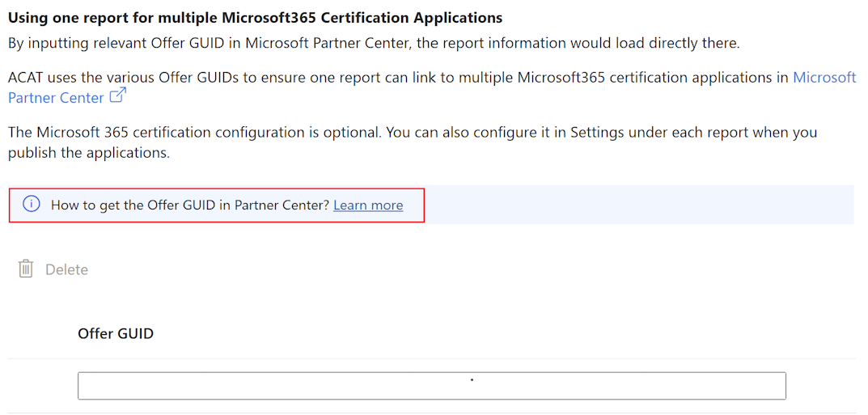Viewport: 868px width, 415px height.
Task: Open the Learn more link
Action: (368, 205)
